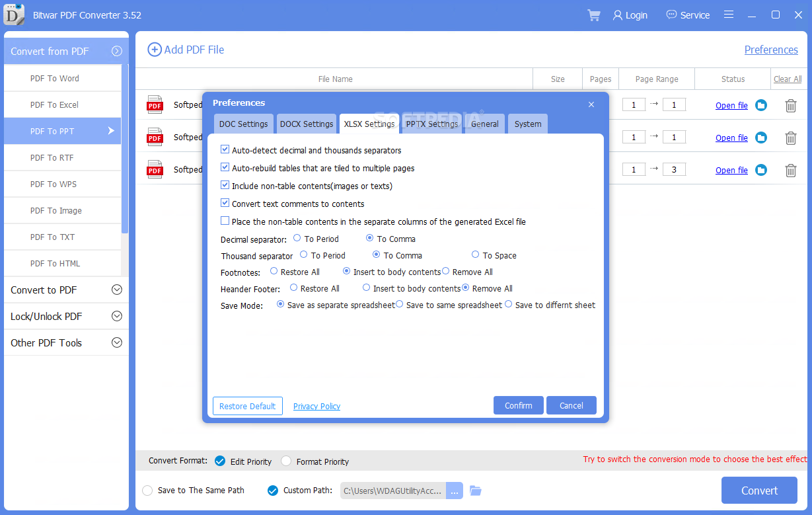Delete the second file with trash icon

tap(791, 138)
